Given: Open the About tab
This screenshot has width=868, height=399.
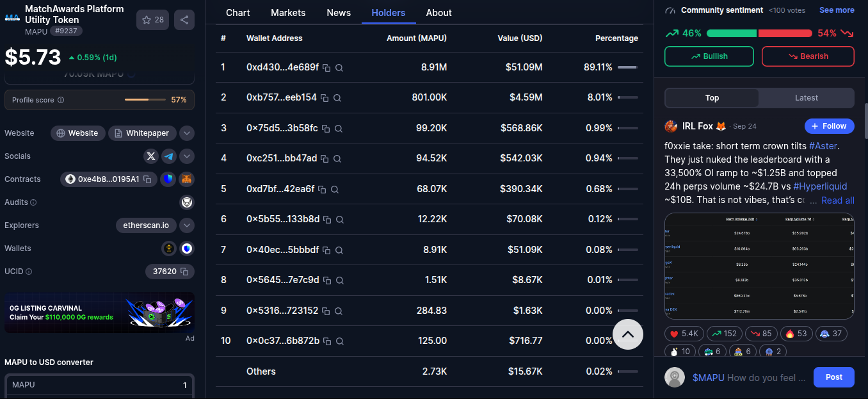Looking at the screenshot, I should click(438, 13).
